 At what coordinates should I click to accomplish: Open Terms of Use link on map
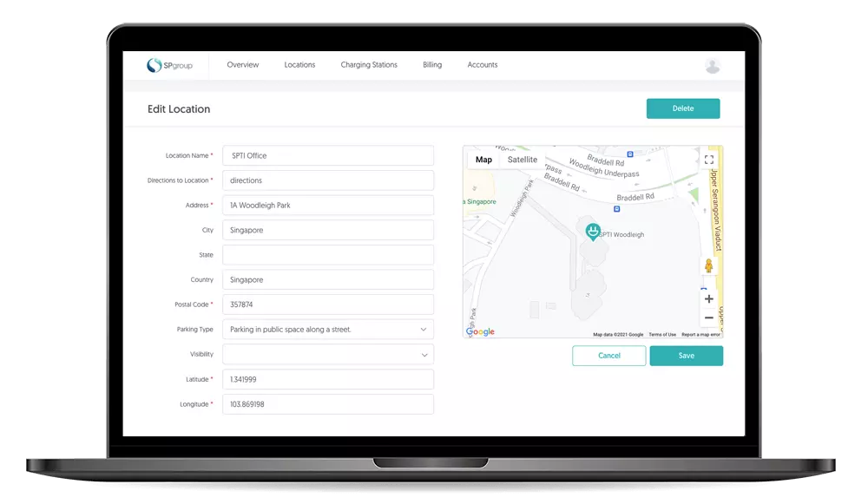[x=662, y=335]
